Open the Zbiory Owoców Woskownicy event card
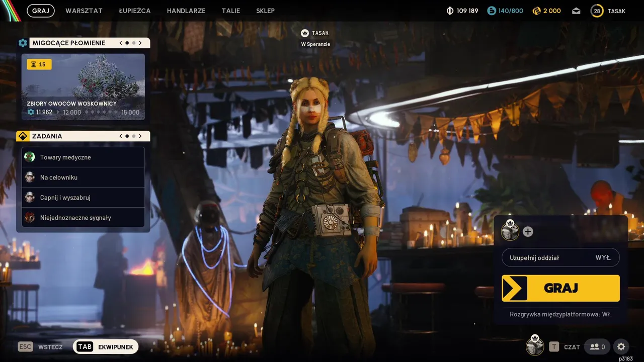The height and width of the screenshot is (362, 644). (83, 87)
